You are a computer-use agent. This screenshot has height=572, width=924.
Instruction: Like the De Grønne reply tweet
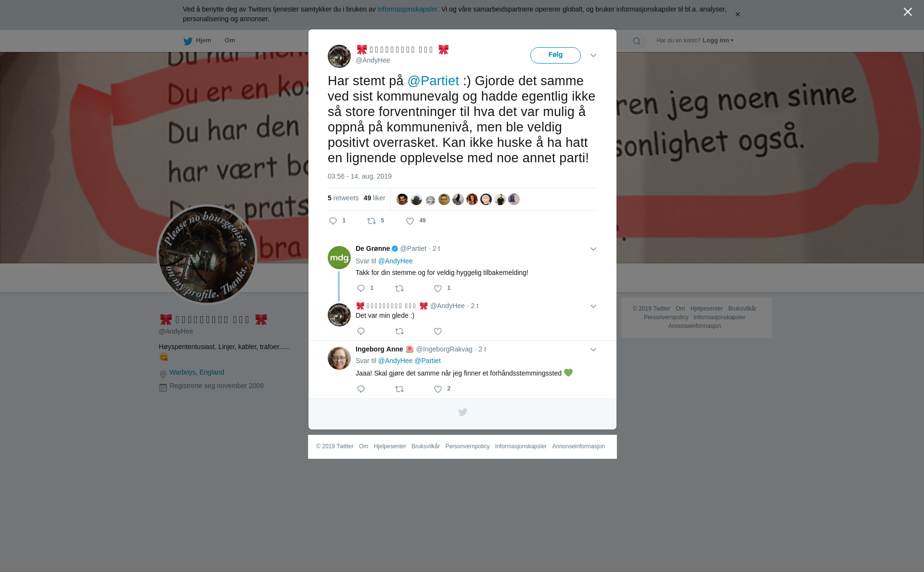point(438,288)
